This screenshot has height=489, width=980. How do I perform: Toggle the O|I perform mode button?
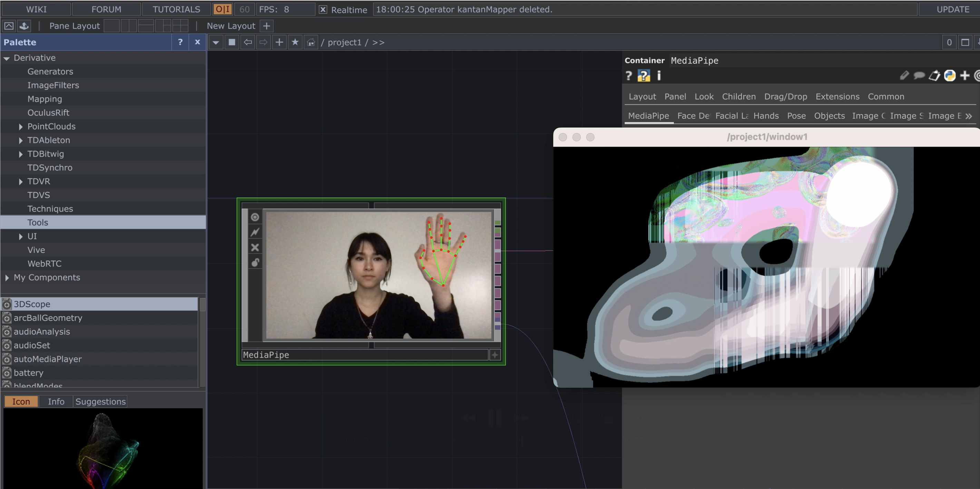click(x=223, y=9)
